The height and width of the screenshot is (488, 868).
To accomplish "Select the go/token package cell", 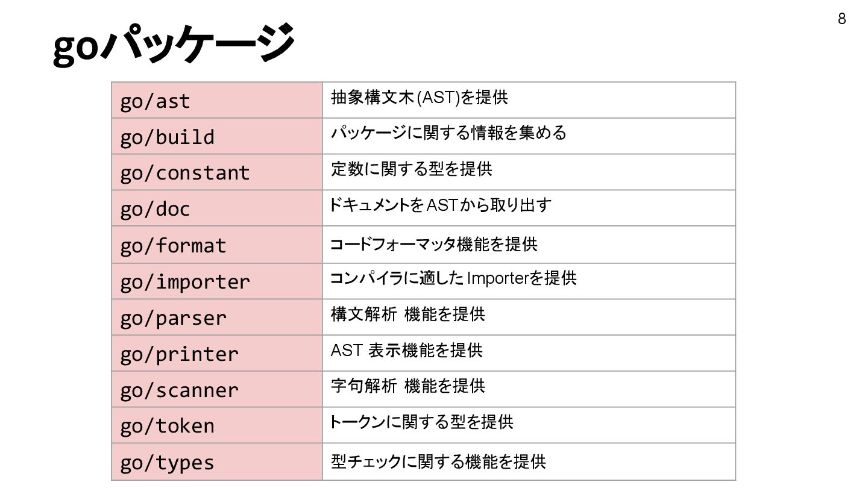I will 217,425.
